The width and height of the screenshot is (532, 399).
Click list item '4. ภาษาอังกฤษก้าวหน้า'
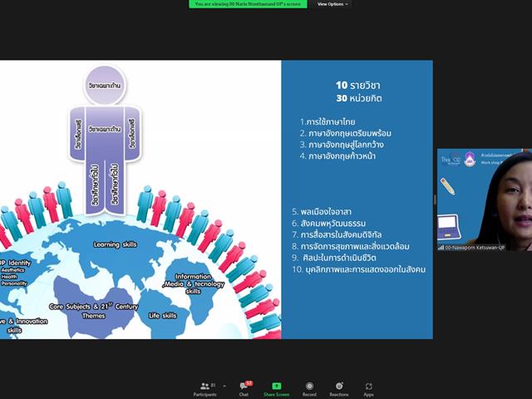click(x=337, y=156)
